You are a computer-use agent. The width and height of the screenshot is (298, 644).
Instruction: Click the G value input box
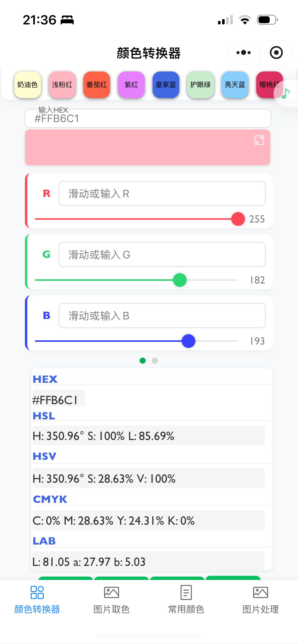coord(162,255)
